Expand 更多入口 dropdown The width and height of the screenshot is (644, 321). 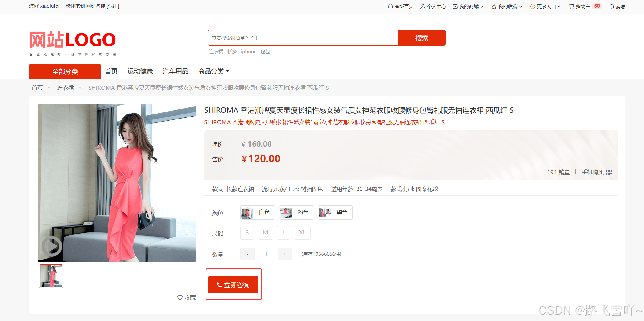click(x=546, y=6)
